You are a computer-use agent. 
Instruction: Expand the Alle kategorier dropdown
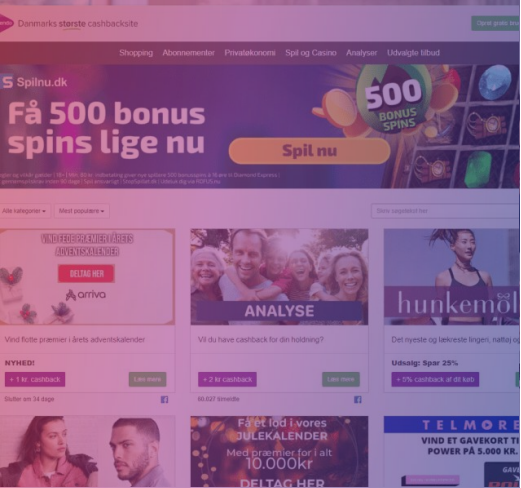[x=24, y=211]
